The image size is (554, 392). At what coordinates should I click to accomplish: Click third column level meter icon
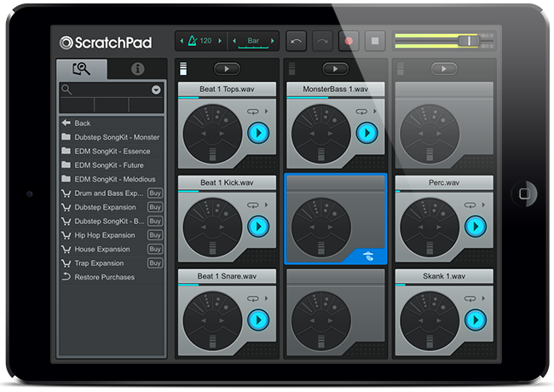(400, 68)
